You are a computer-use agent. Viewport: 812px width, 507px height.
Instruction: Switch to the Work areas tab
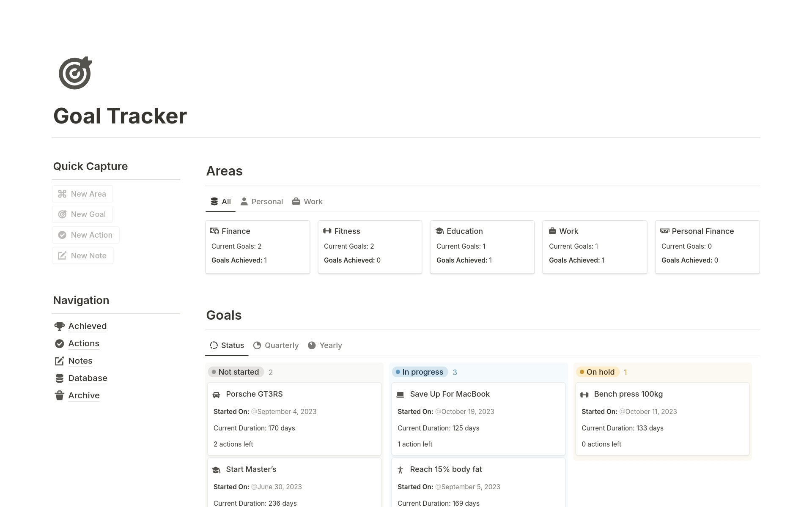pyautogui.click(x=307, y=202)
